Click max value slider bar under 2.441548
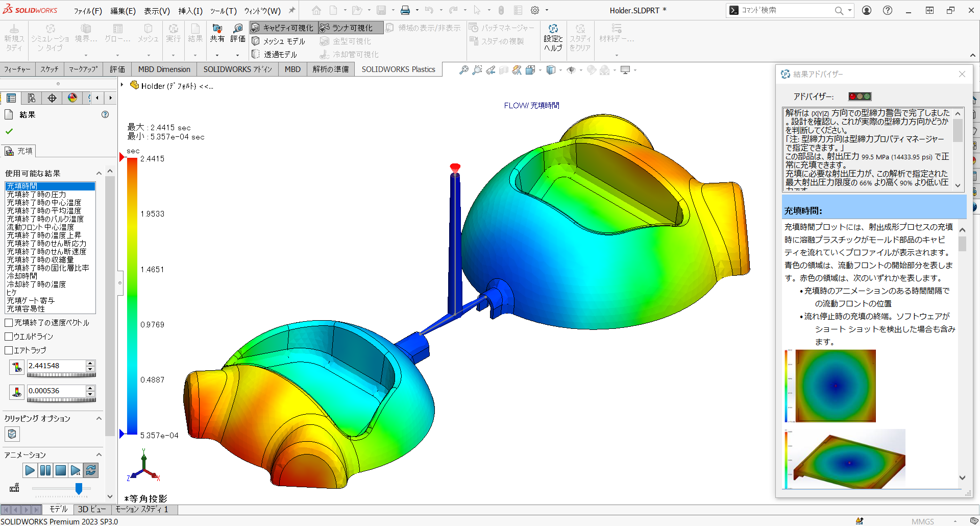980x526 pixels. [x=61, y=375]
